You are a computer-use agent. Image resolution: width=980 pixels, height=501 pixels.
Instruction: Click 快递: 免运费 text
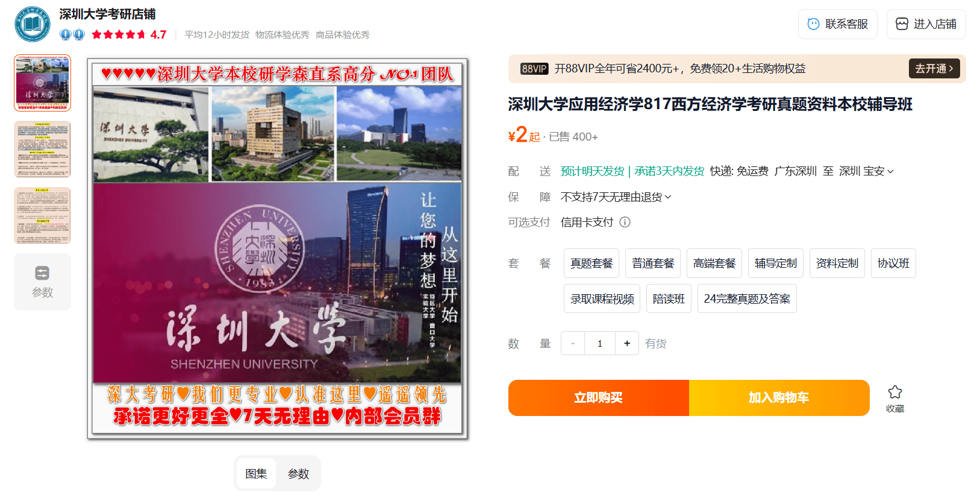point(739,171)
